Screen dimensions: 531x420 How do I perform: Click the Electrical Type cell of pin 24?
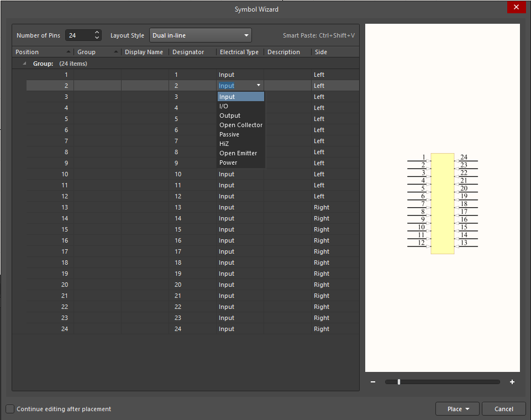tap(240, 329)
